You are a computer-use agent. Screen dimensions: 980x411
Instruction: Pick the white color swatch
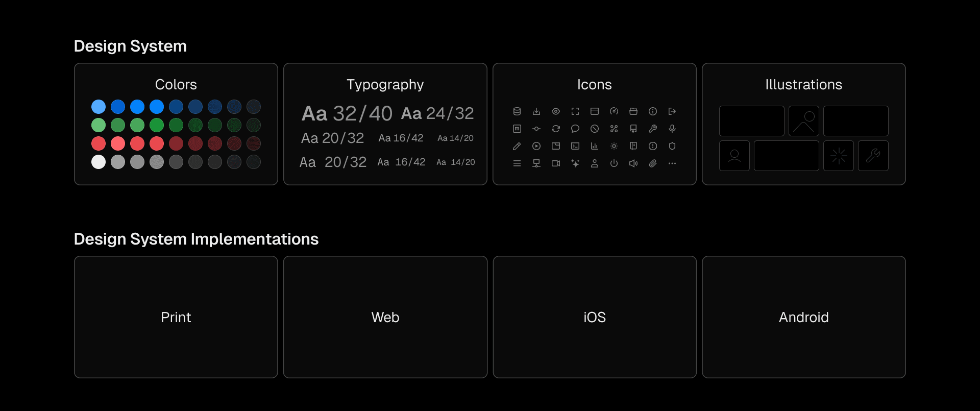pos(99,162)
